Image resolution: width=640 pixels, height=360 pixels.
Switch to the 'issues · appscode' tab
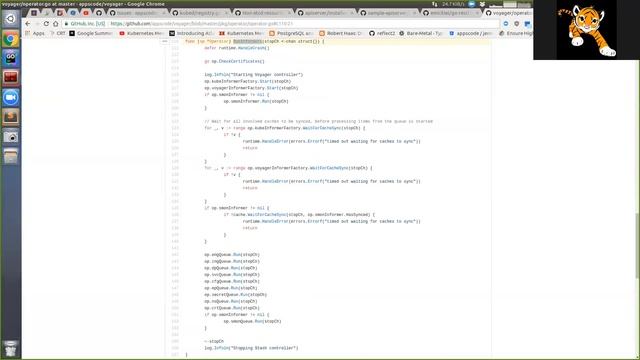click(x=137, y=13)
